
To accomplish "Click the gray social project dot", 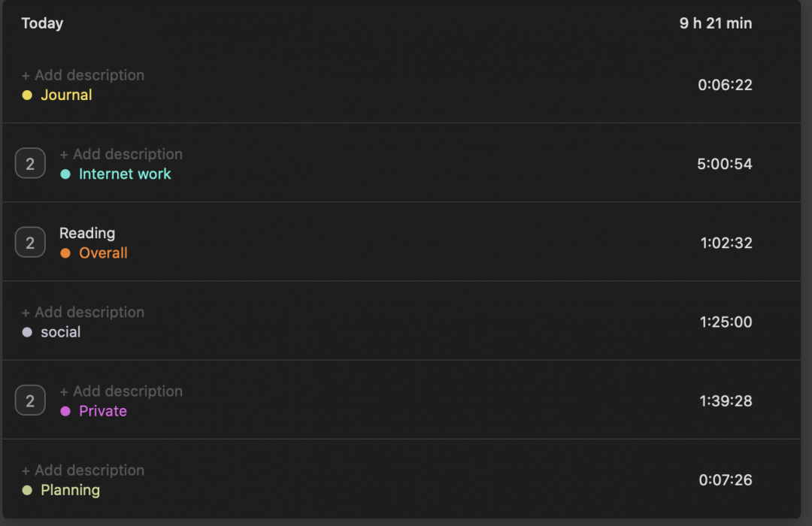I will 27,332.
